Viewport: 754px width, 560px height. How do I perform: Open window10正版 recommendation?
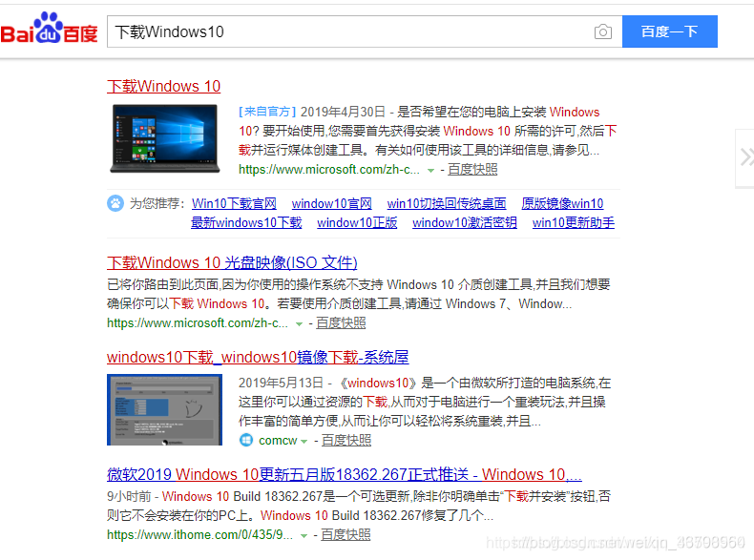click(357, 223)
